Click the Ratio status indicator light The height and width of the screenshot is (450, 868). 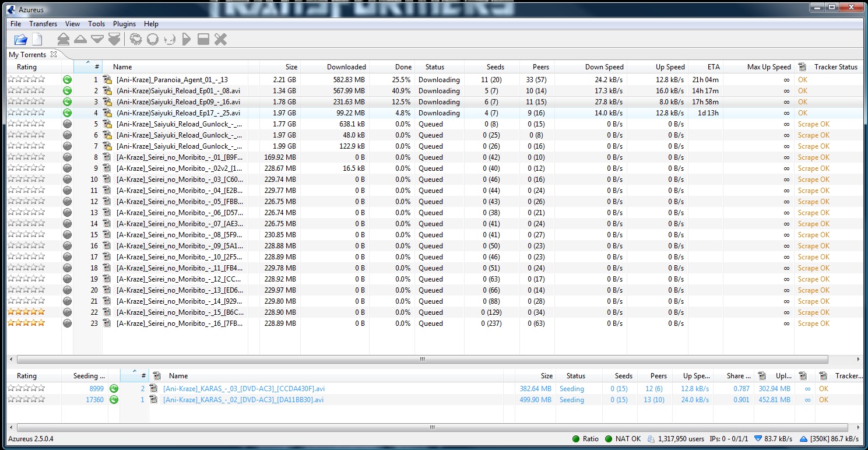(576, 439)
